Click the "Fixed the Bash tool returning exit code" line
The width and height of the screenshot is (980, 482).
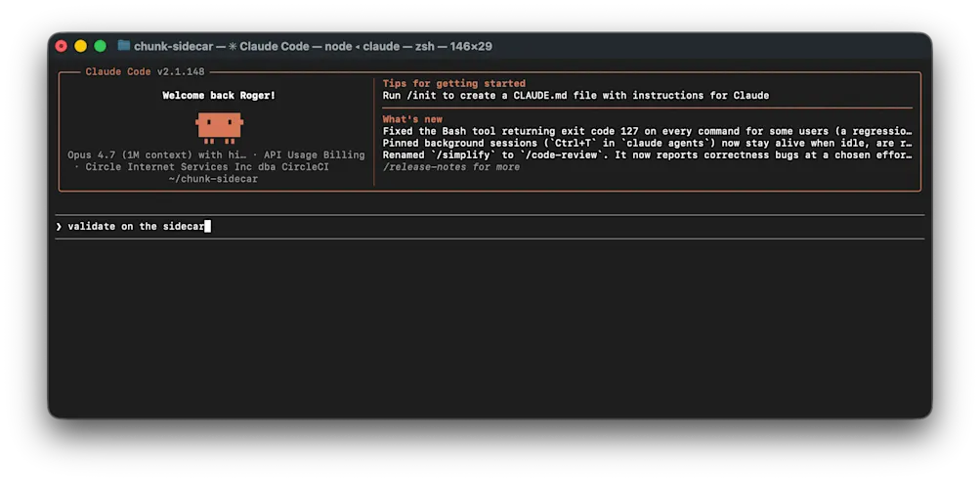coord(648,131)
